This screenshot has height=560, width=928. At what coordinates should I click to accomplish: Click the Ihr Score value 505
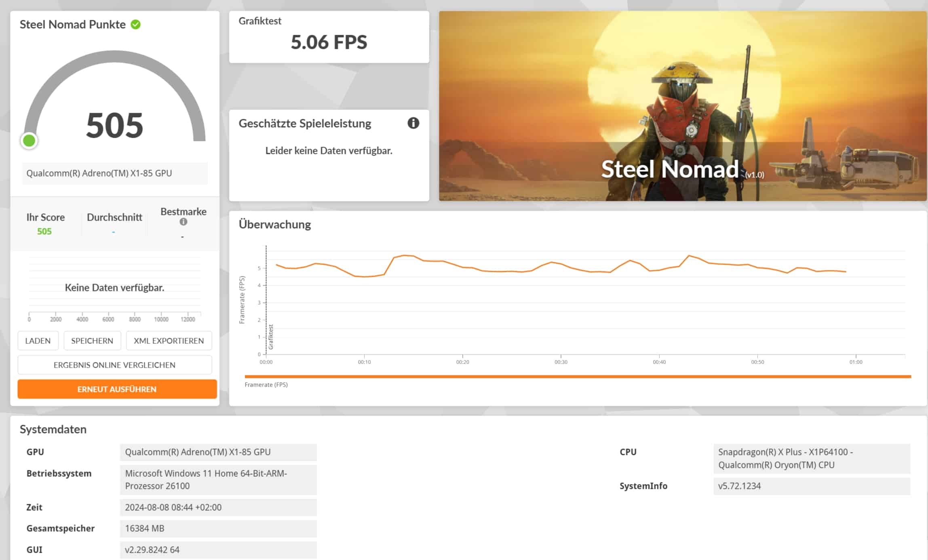pyautogui.click(x=44, y=232)
